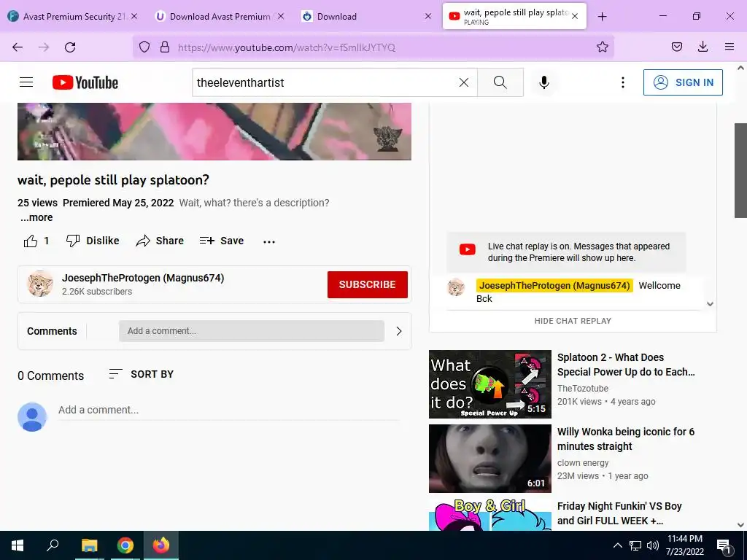Open Friday Night Funkin' video title
Viewport: 747px width, 560px height.
619,513
